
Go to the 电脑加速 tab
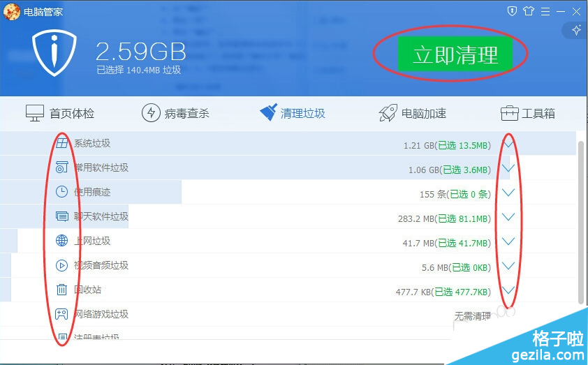[413, 113]
